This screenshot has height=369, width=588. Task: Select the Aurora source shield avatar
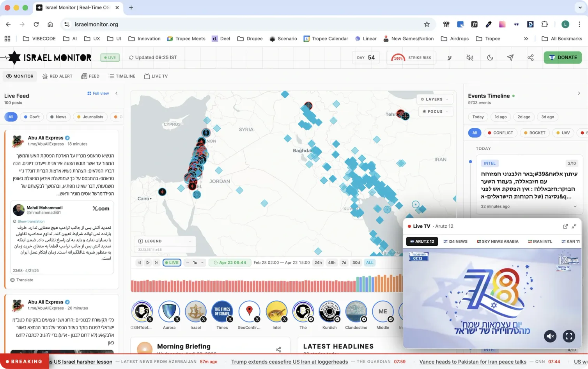(169, 312)
